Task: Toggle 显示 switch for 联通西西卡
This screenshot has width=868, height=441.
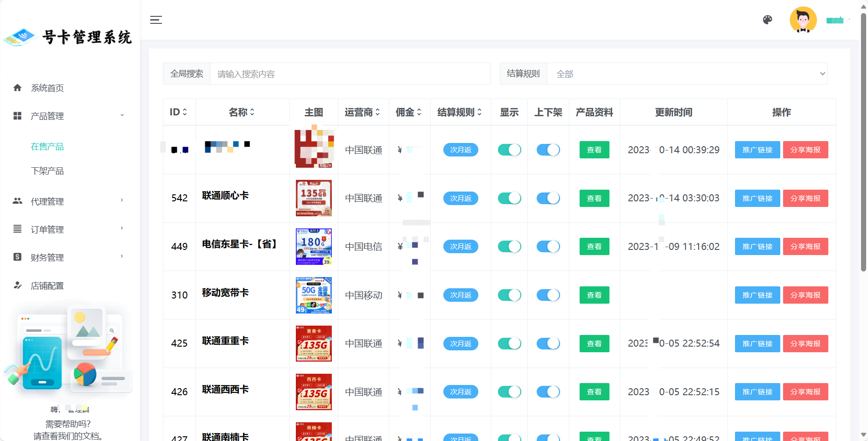Action: coord(509,391)
